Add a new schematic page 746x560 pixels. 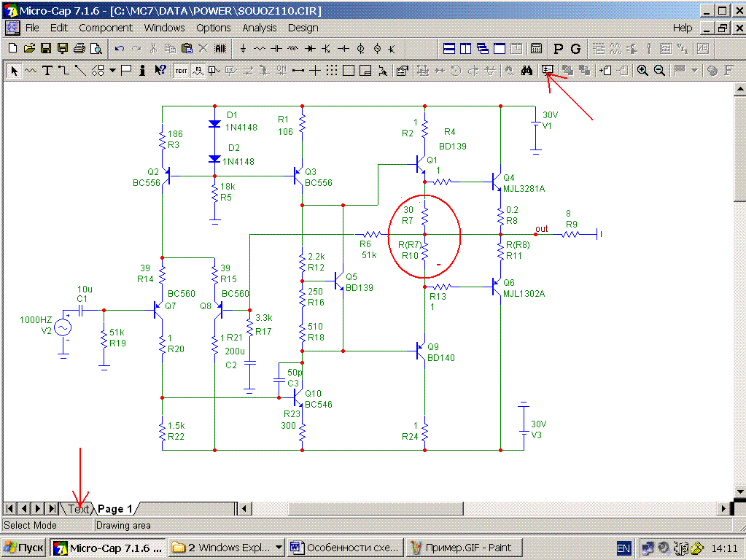605,71
